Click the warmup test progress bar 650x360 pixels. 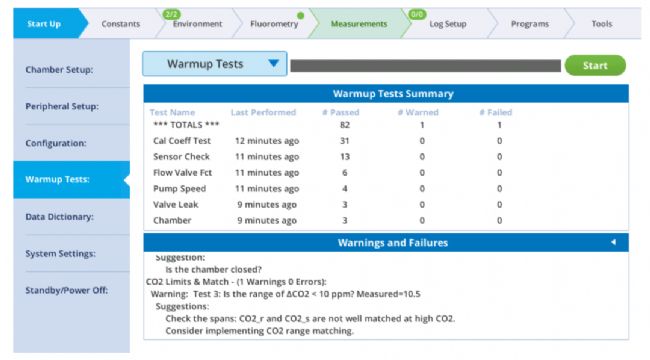tap(425, 66)
